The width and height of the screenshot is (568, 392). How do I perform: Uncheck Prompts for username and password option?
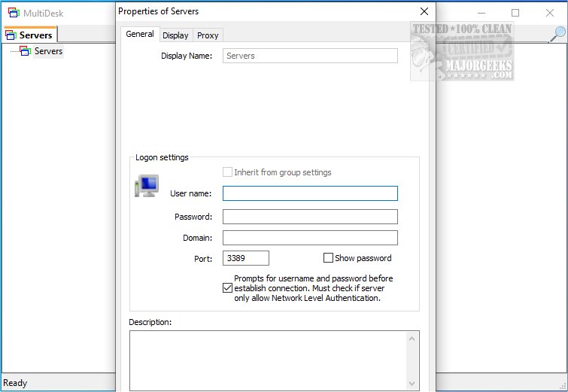coord(227,288)
